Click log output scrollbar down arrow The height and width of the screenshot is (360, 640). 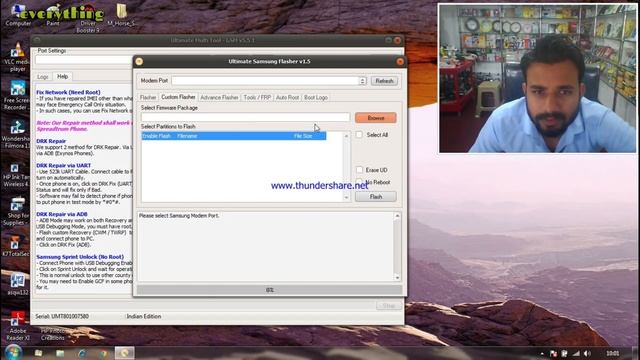coord(397,278)
